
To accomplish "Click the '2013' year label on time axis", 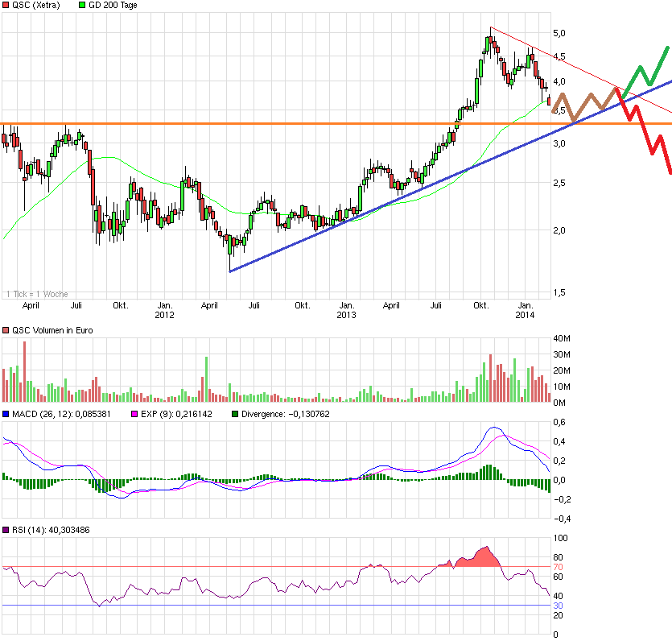I will pyautogui.click(x=346, y=315).
